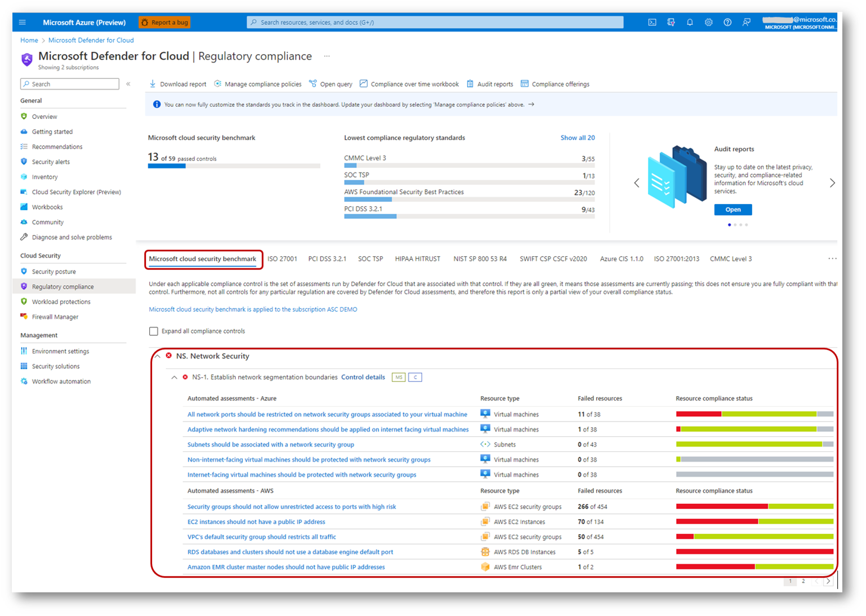Click Security solutions grid icon
The width and height of the screenshot is (866, 616).
24,366
